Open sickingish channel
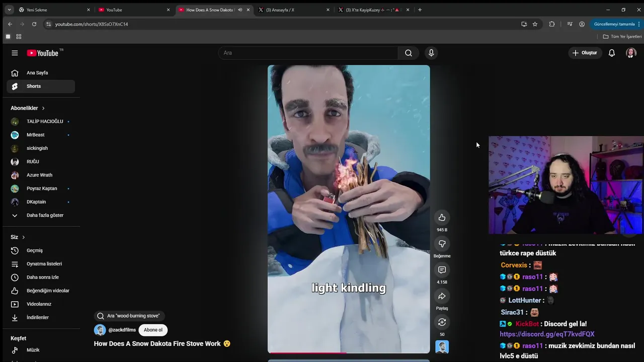This screenshot has width=644, height=362. 41,148
